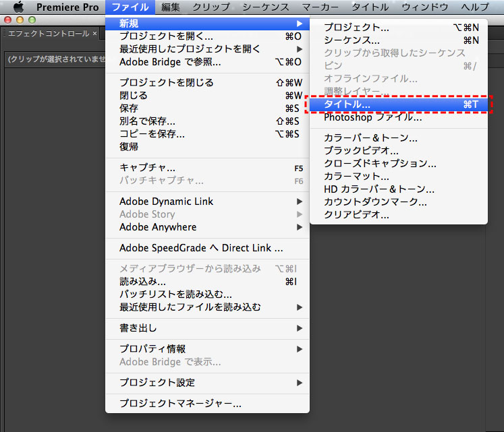Choose Photoshop ファイル... in submenu
The width and height of the screenshot is (504, 432).
pyautogui.click(x=399, y=117)
